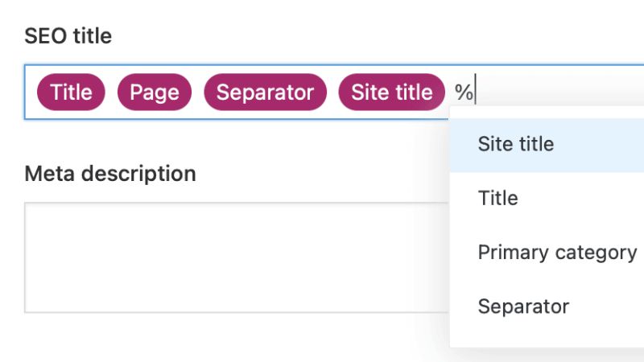Image resolution: width=644 pixels, height=362 pixels.
Task: Click the Title tag in SEO title field
Action: [x=71, y=93]
